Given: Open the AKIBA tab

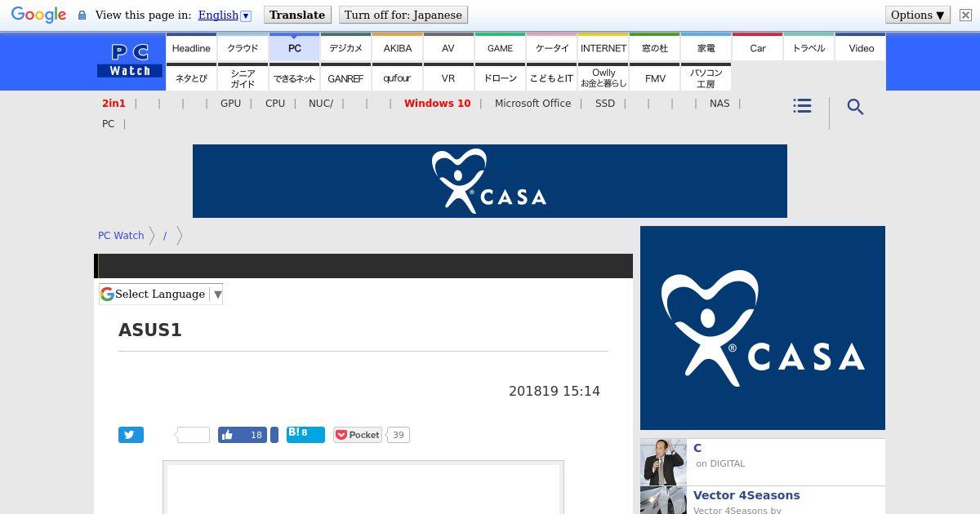Looking at the screenshot, I should click(397, 47).
